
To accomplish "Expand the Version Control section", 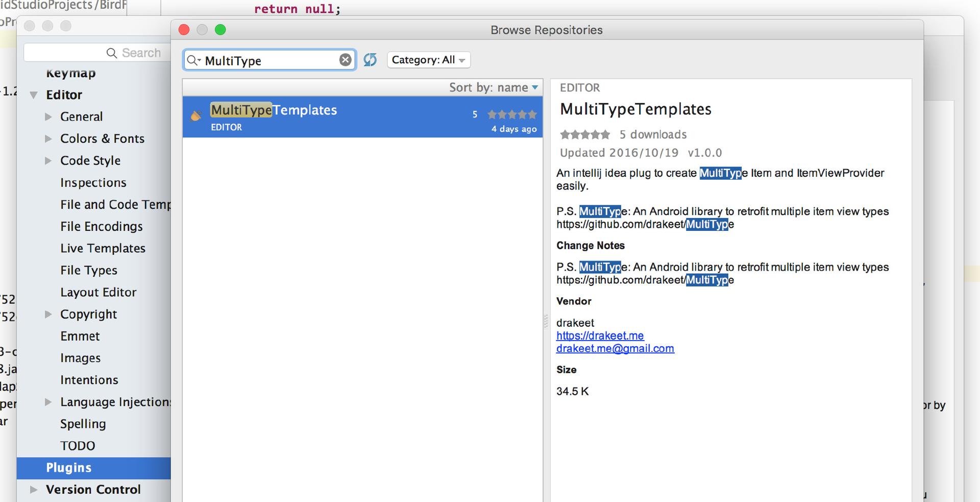I will (x=34, y=490).
